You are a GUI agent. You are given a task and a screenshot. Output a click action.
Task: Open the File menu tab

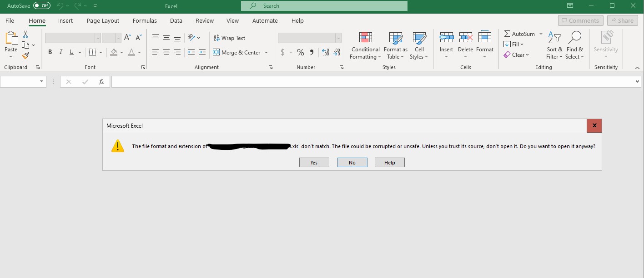point(10,21)
